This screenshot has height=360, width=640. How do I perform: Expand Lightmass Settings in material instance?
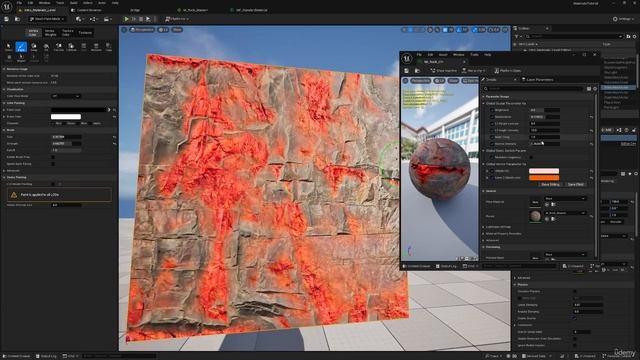click(484, 227)
